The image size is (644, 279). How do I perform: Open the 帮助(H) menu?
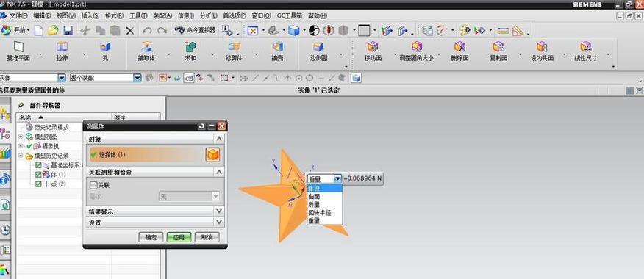coord(318,15)
